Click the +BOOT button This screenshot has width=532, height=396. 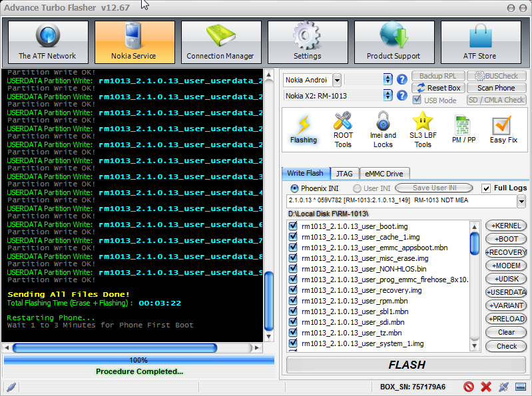pyautogui.click(x=506, y=239)
